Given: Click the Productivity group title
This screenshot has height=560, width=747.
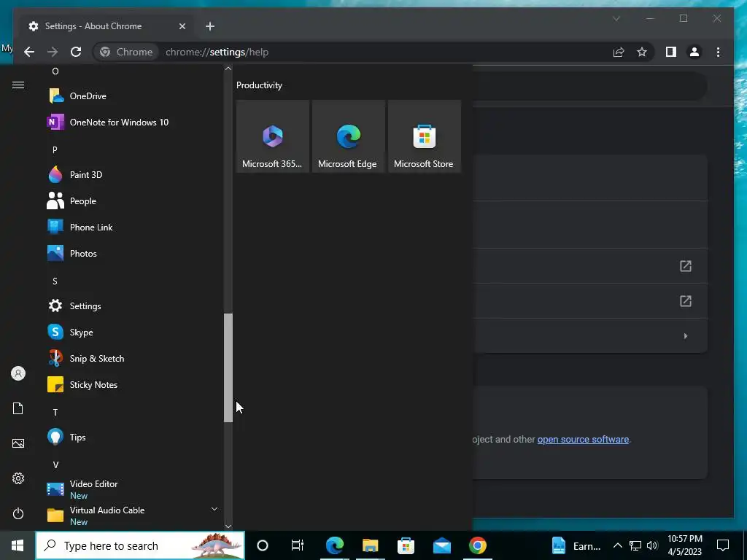Looking at the screenshot, I should tap(259, 85).
